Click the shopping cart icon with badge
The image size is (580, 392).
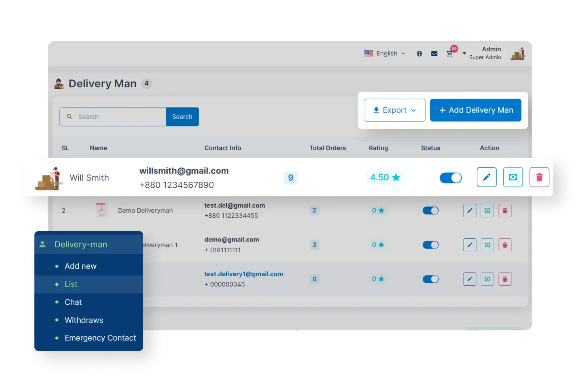click(x=450, y=53)
